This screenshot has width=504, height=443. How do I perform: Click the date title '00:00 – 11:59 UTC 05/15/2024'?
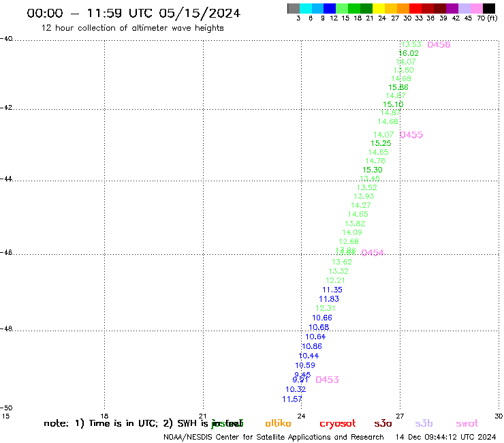133,13
